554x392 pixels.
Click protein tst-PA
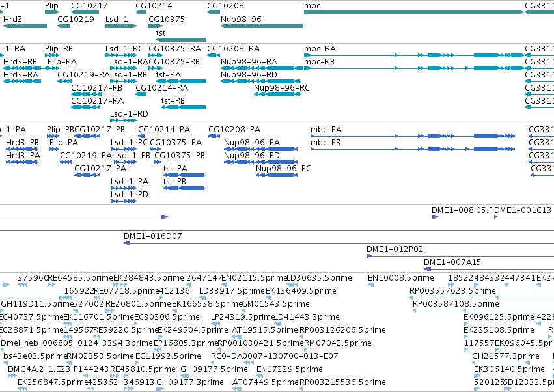(x=175, y=169)
